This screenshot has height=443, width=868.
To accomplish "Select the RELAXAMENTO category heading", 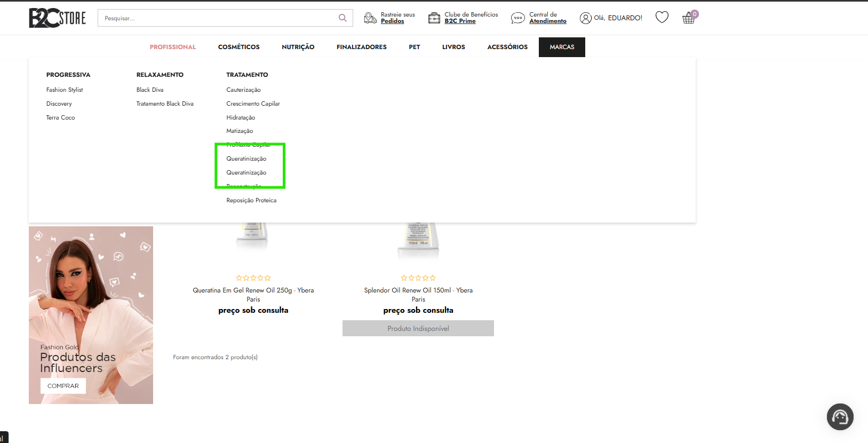I will [160, 75].
